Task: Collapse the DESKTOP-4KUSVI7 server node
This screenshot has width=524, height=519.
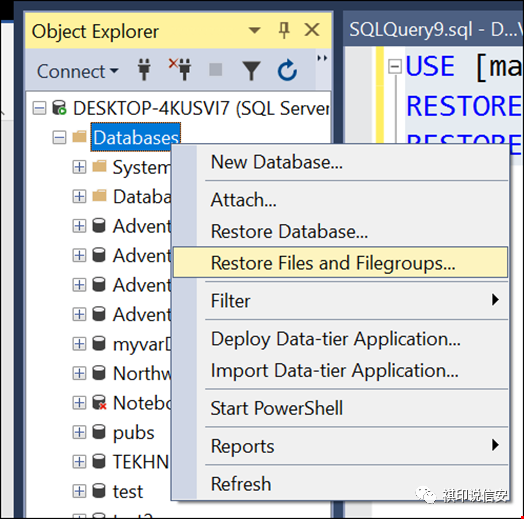Action: [39, 108]
